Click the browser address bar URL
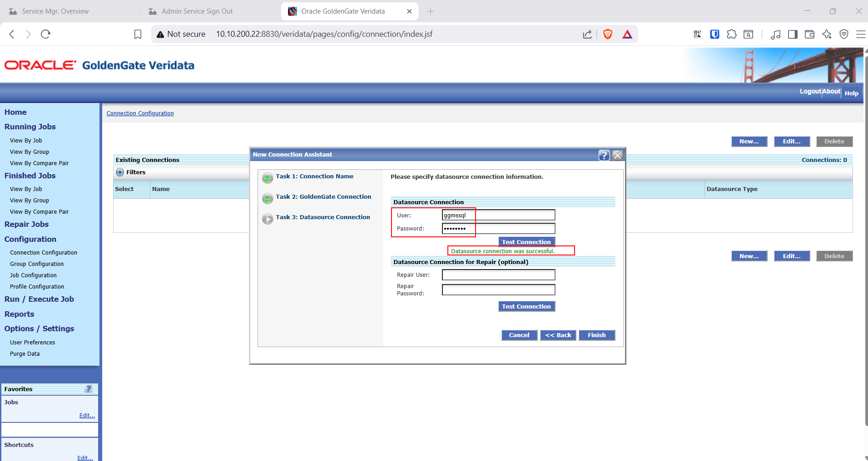 324,34
